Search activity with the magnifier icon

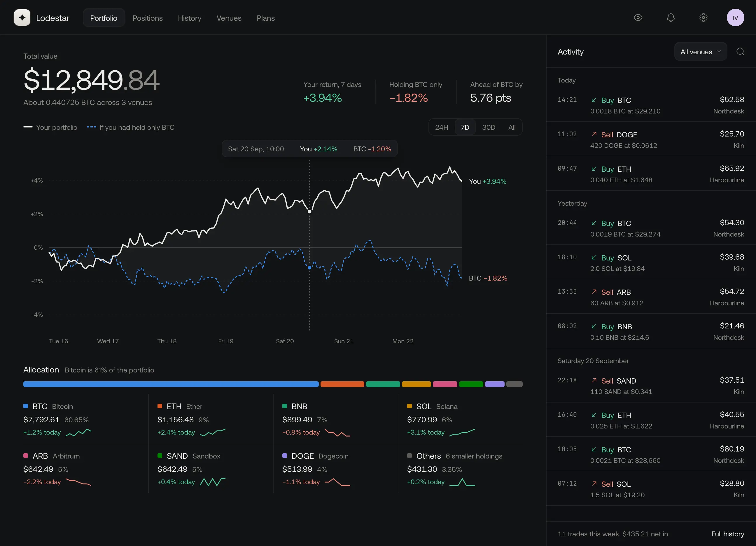click(x=740, y=51)
